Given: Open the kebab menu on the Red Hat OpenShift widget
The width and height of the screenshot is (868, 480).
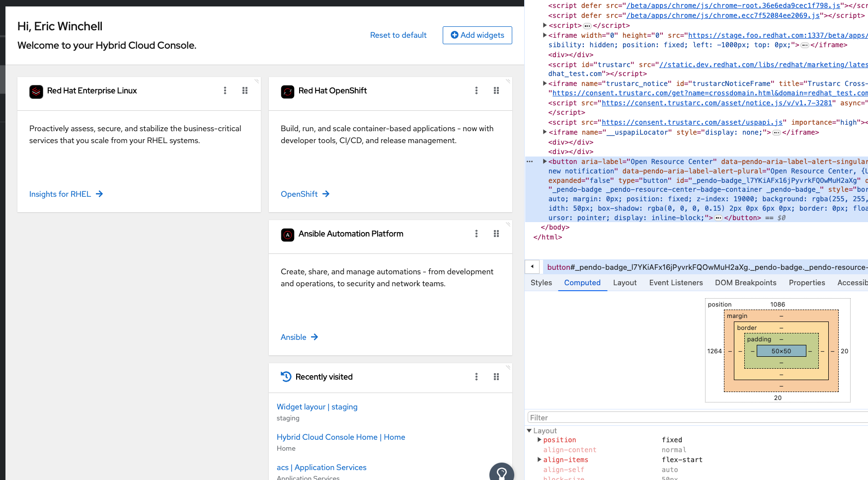Looking at the screenshot, I should point(476,90).
